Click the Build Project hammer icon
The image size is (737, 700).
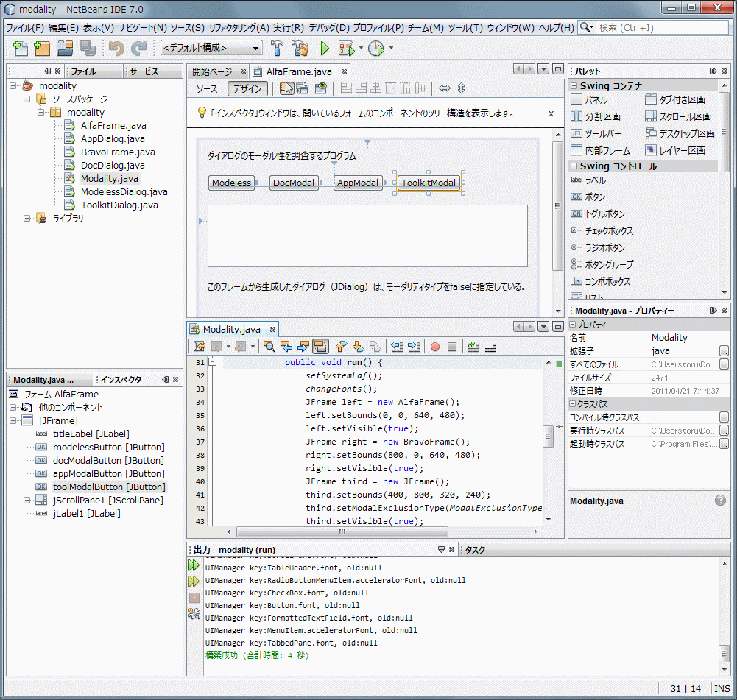(277, 48)
